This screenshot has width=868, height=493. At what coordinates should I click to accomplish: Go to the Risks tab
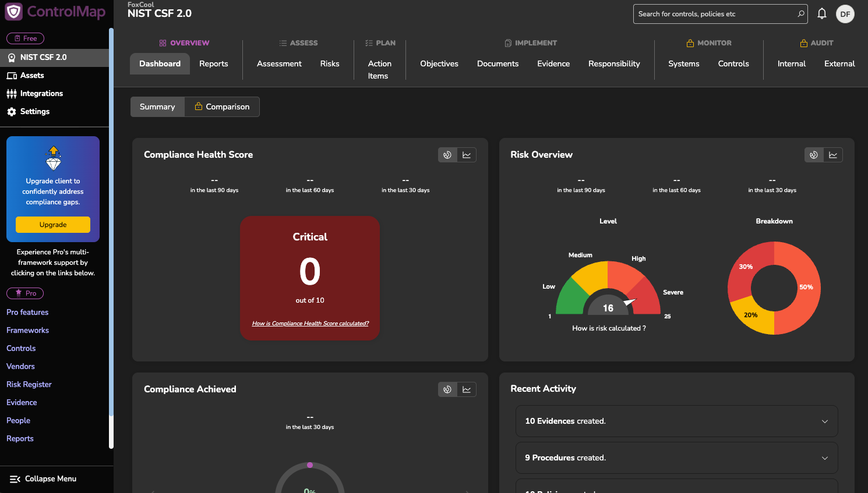330,64
